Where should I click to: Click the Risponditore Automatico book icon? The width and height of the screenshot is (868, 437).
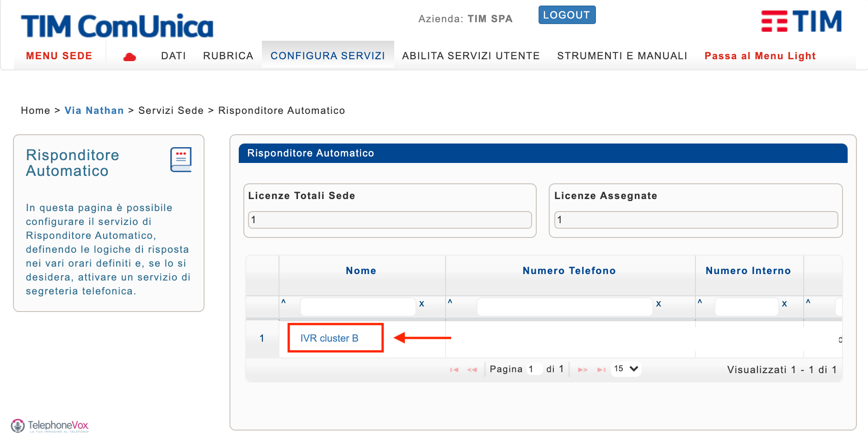[x=181, y=160]
